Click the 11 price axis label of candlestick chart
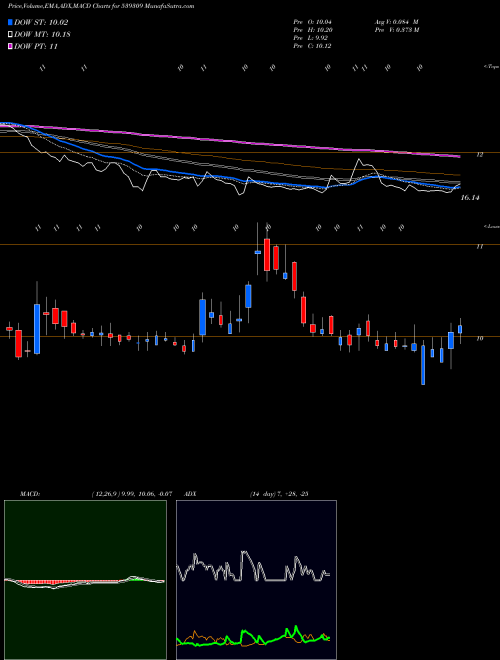 click(479, 247)
